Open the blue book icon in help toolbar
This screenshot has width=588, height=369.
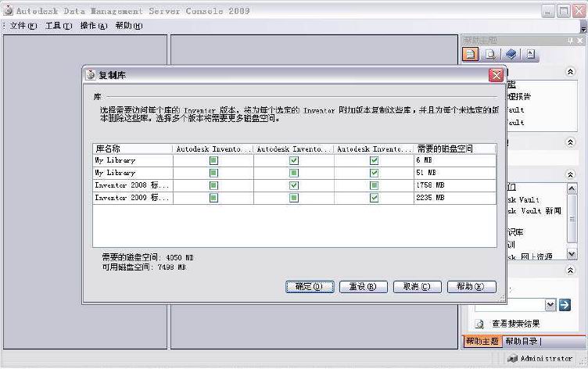(x=511, y=55)
